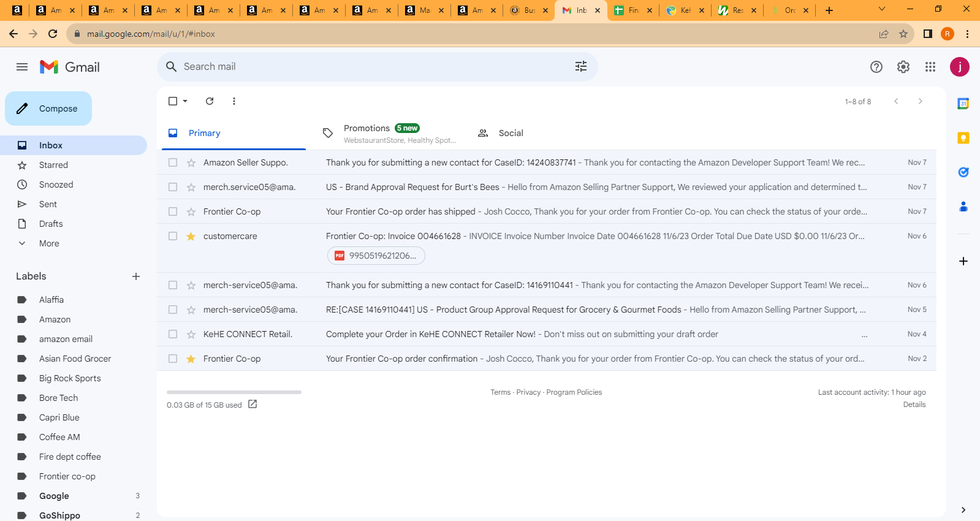Viewport: 980px width, 521px height.
Task: Open Google Tasks side panel
Action: pos(963,172)
